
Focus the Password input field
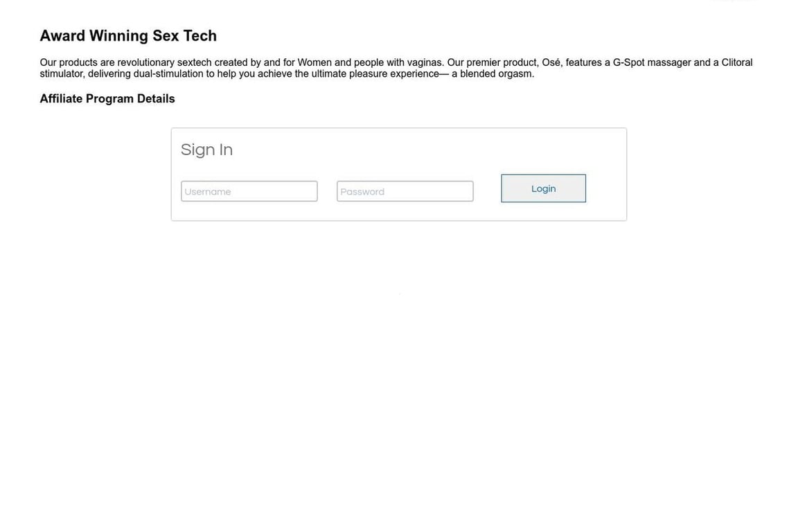tap(405, 191)
